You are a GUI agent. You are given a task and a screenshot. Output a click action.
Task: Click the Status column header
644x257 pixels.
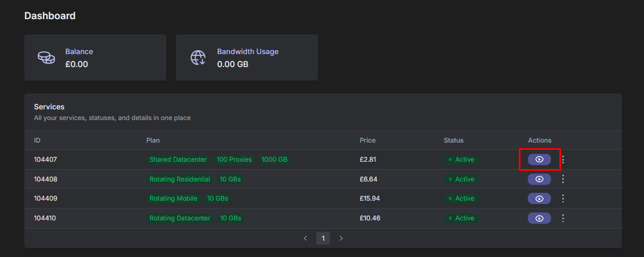[x=453, y=140]
